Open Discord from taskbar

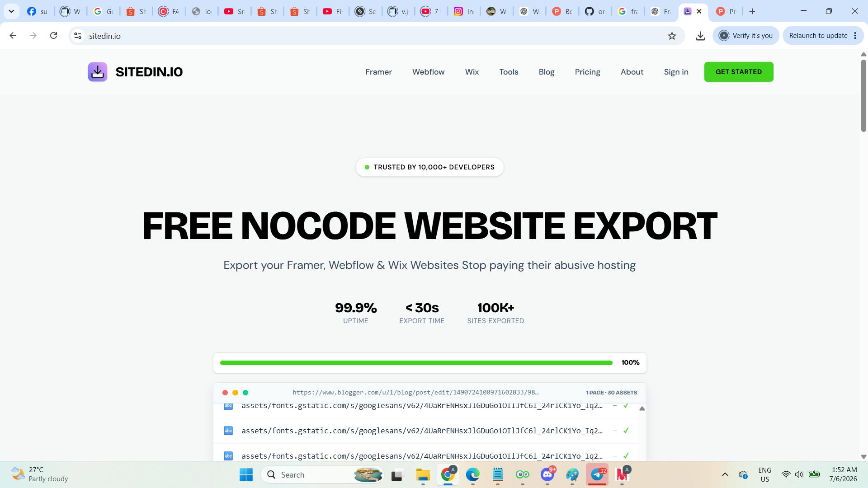coord(547,474)
